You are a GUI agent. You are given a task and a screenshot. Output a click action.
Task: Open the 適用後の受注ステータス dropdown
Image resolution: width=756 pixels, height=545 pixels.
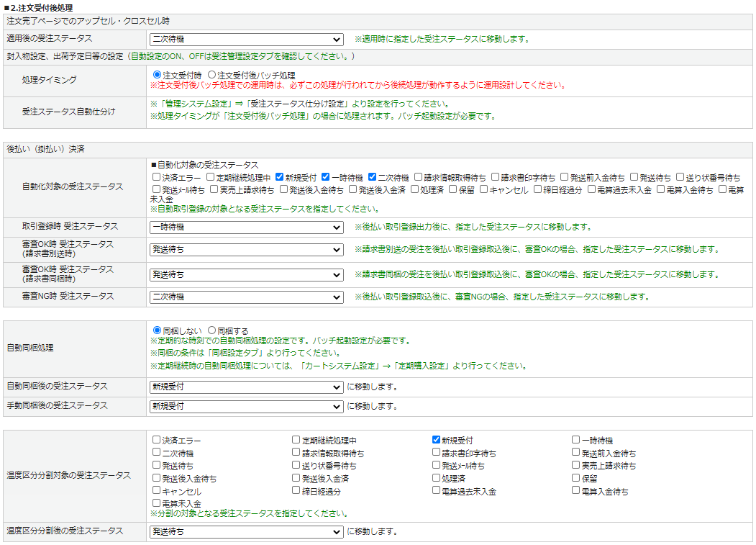(246, 39)
